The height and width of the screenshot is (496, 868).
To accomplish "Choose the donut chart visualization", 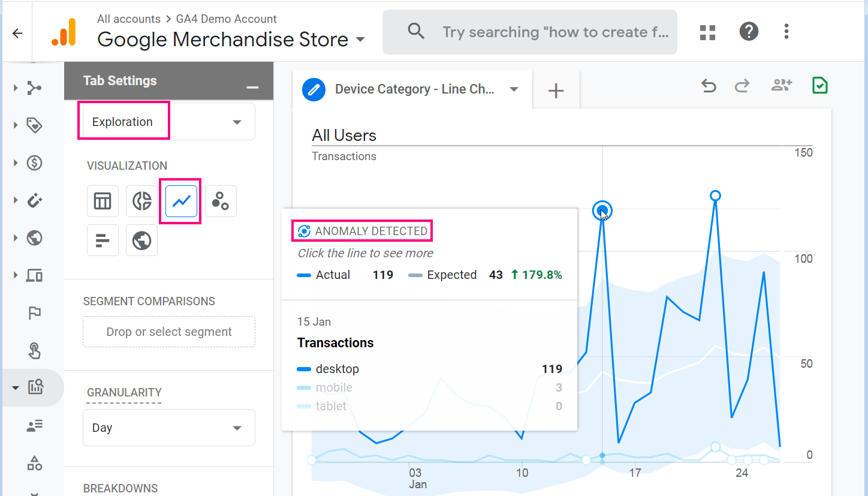I will [x=142, y=202].
